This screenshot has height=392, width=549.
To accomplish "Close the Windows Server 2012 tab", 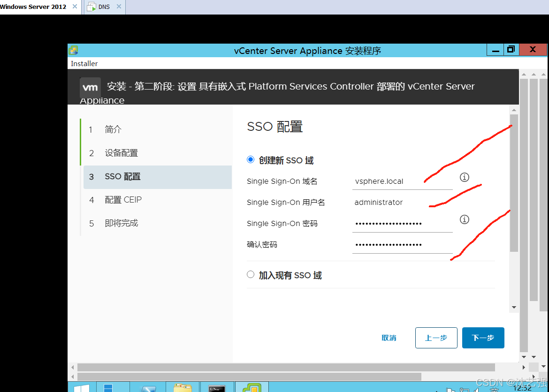I will point(75,7).
